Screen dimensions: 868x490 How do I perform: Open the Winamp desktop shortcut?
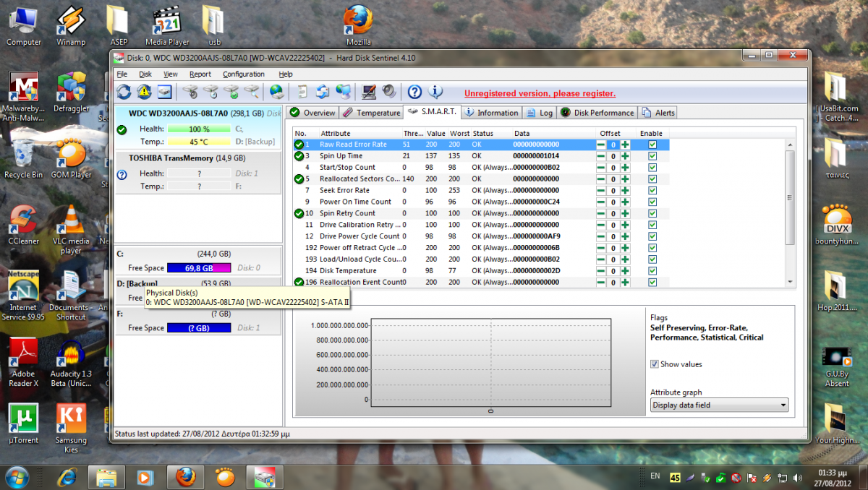(x=71, y=26)
